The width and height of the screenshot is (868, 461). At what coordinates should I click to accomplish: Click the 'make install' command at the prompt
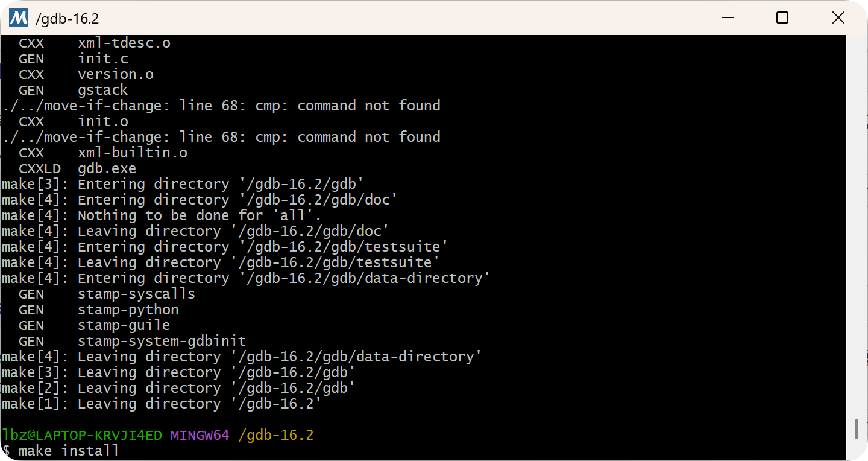tap(69, 451)
